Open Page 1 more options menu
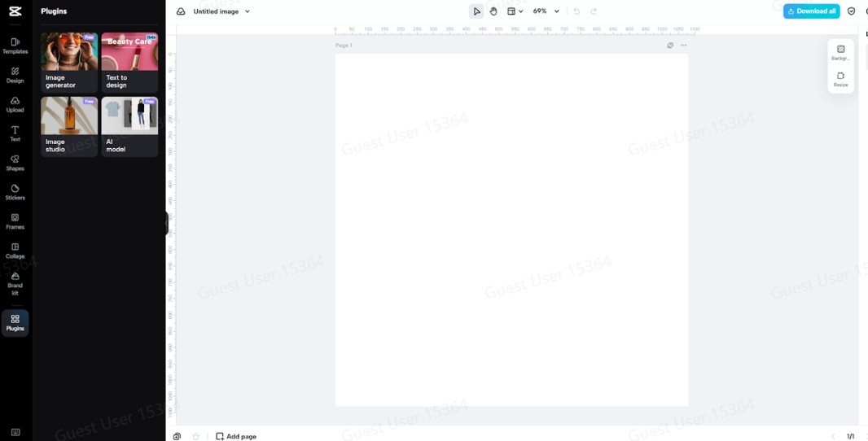 pyautogui.click(x=684, y=46)
